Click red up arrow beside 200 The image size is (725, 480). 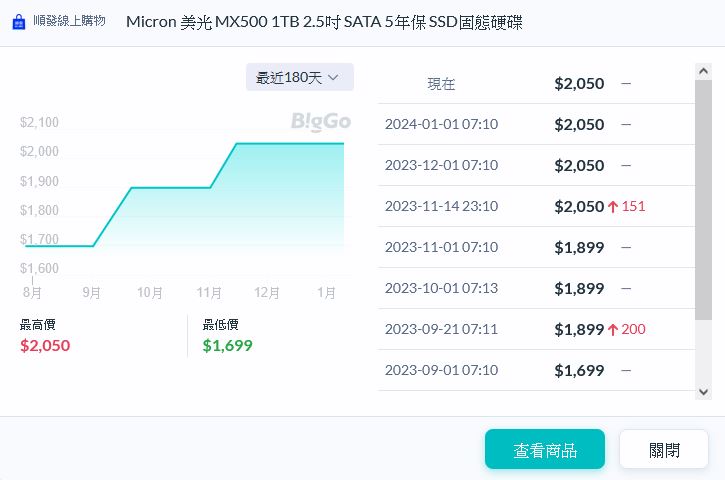click(x=613, y=329)
